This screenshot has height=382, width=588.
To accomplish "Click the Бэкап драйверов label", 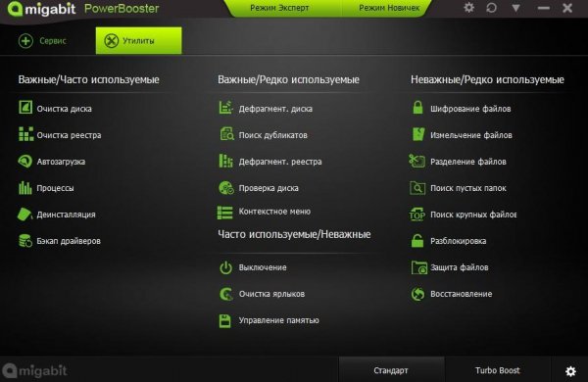I will coord(69,241).
